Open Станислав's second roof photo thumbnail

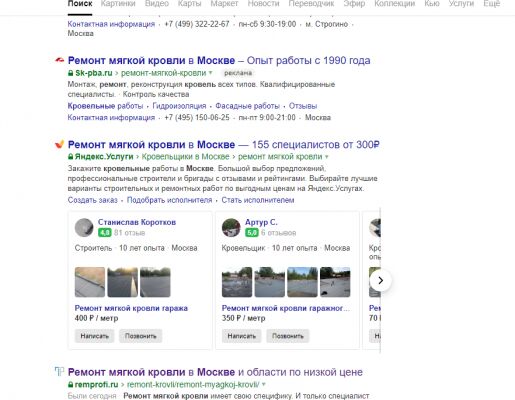pos(122,282)
